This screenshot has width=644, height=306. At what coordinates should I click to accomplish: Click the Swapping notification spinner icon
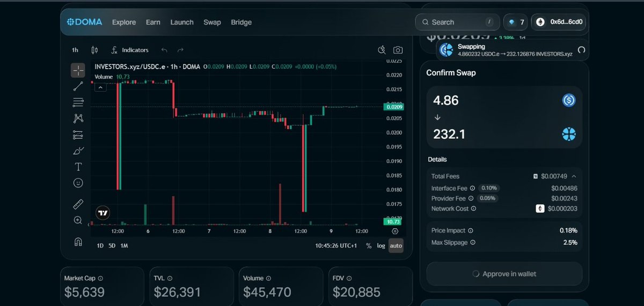tap(581, 50)
